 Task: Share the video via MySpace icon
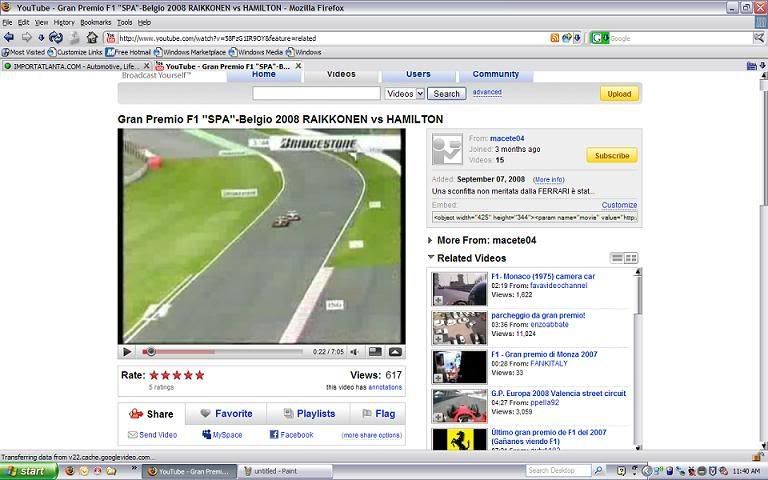[221, 435]
